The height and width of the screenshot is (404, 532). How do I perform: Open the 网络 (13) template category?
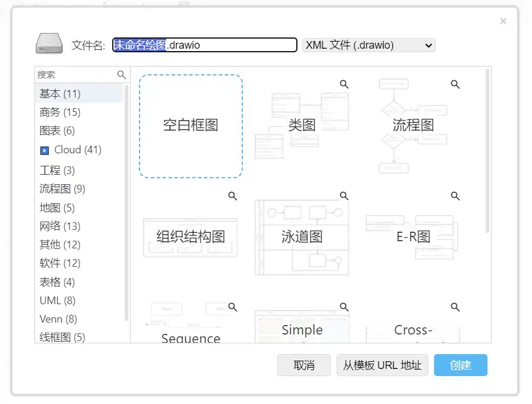[60, 226]
